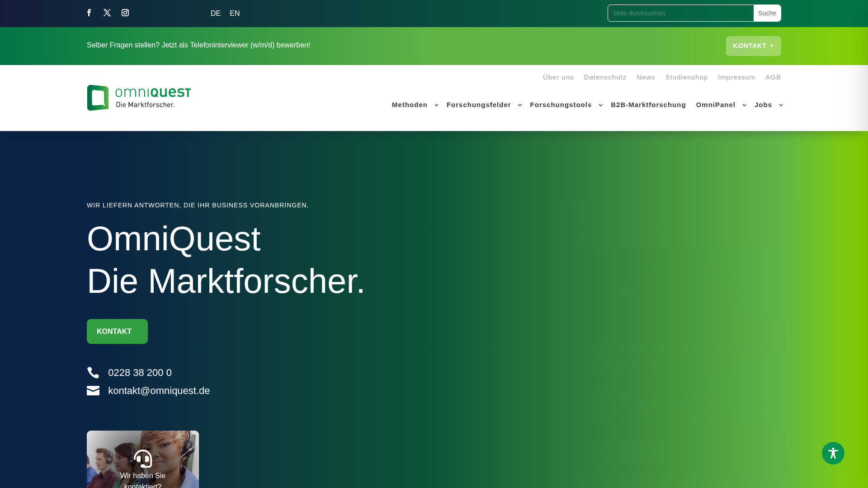The height and width of the screenshot is (488, 868).
Task: Expand the Jobs dropdown arrow
Action: [x=781, y=105]
